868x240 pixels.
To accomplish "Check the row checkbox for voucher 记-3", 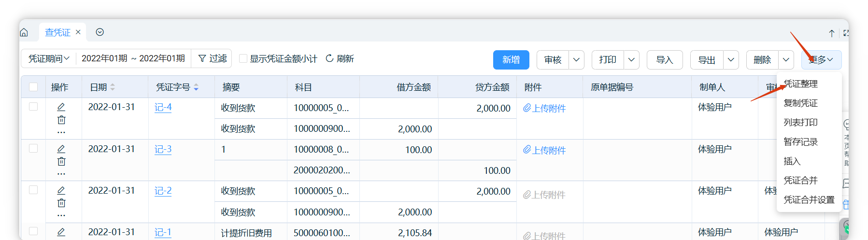I will [33, 148].
